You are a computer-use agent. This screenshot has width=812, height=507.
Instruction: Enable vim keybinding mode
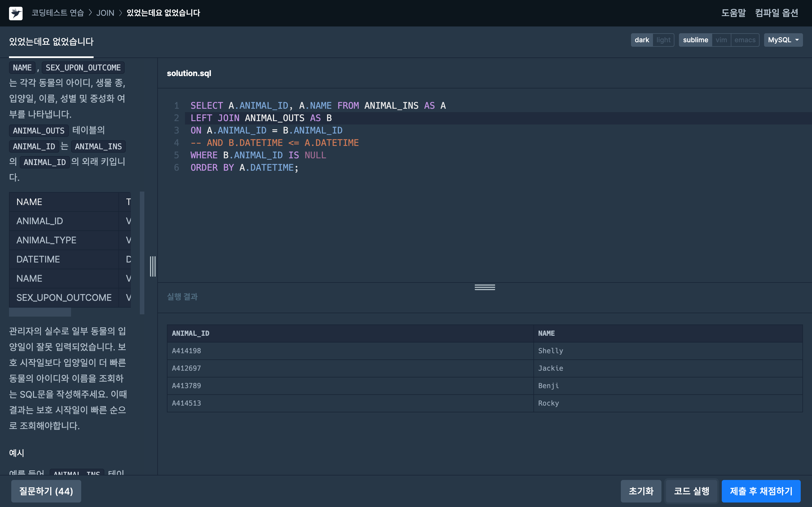coord(721,40)
